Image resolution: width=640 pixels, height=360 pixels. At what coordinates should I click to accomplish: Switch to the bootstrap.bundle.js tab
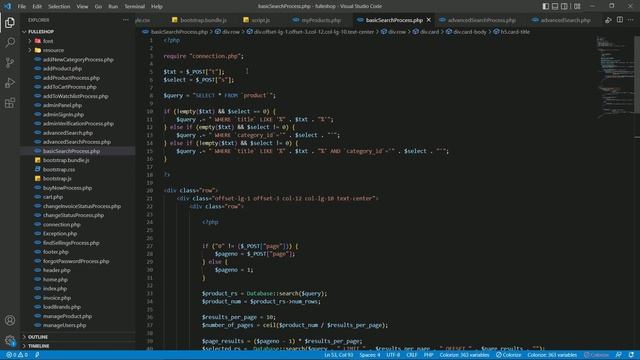pyautogui.click(x=200, y=20)
